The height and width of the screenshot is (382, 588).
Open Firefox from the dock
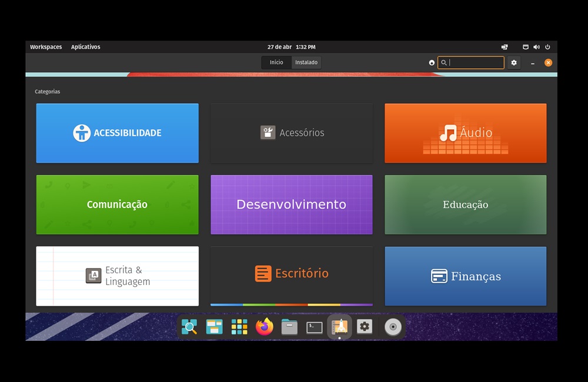tap(265, 327)
